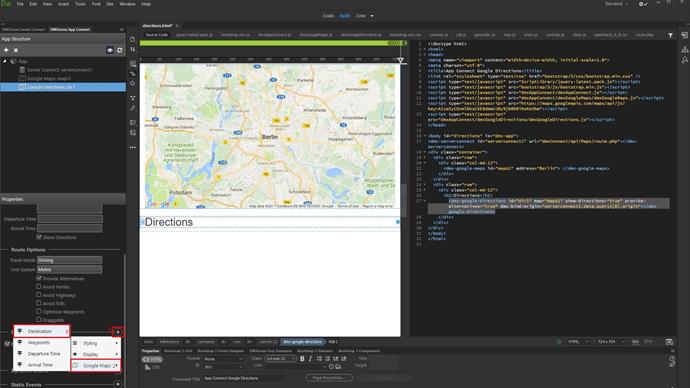Select Departure Time in the popup menu
Image resolution: width=690 pixels, height=388 pixels.
coord(42,354)
